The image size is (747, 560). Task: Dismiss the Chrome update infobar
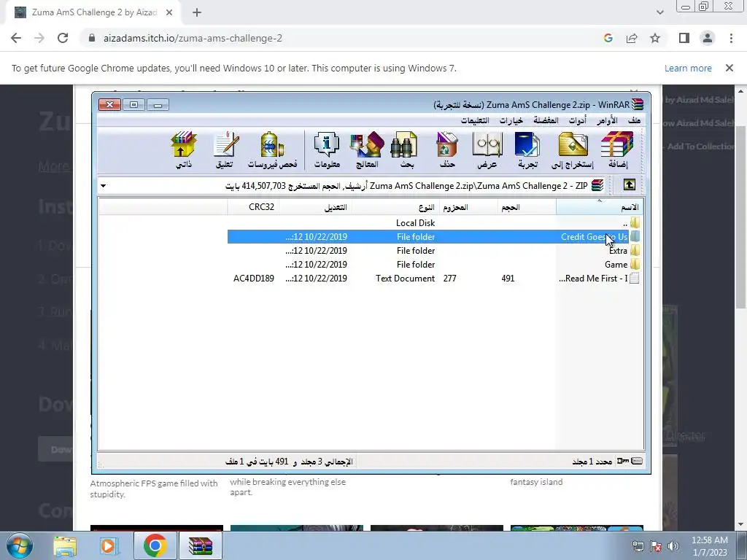[729, 68]
